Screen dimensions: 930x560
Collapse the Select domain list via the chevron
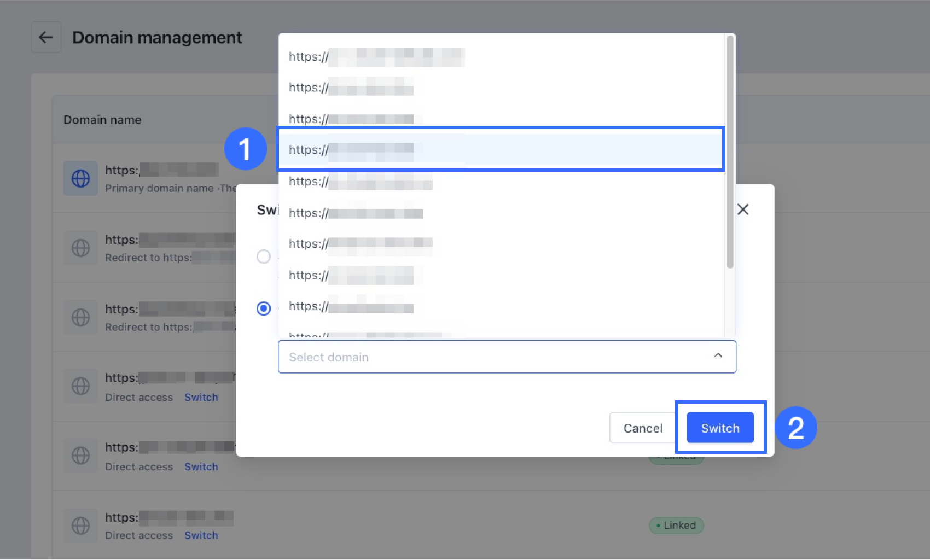[x=718, y=355]
